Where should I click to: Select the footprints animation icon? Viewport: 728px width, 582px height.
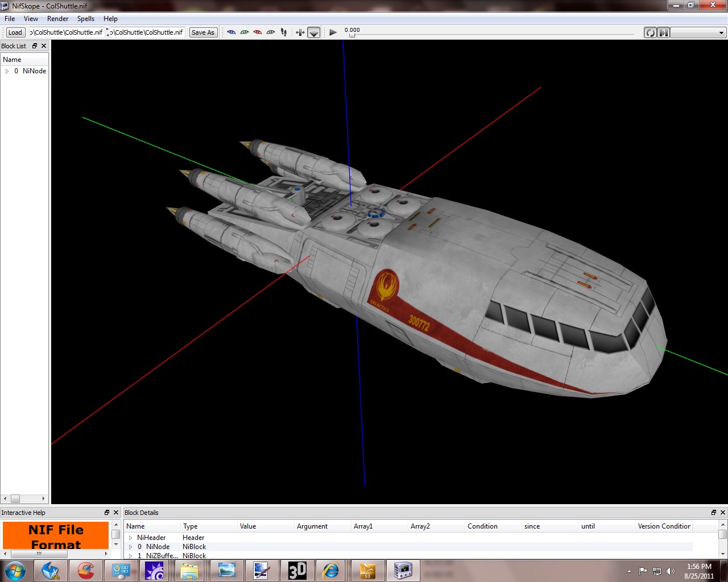(x=283, y=32)
